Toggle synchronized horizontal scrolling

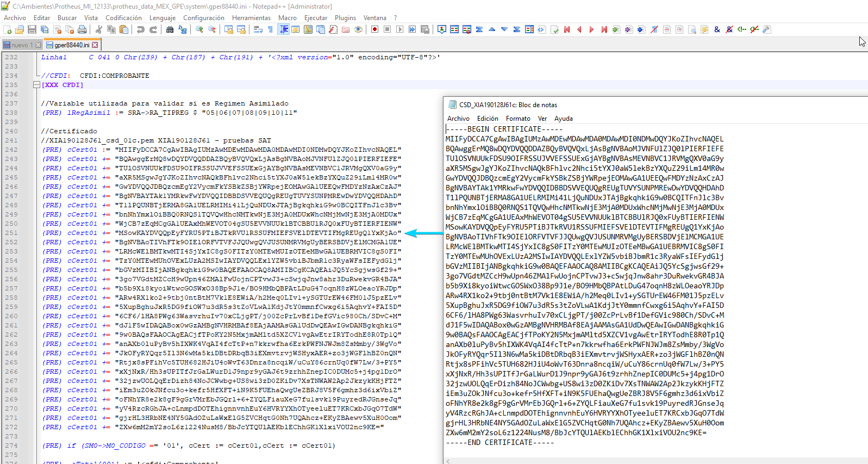[241, 29]
